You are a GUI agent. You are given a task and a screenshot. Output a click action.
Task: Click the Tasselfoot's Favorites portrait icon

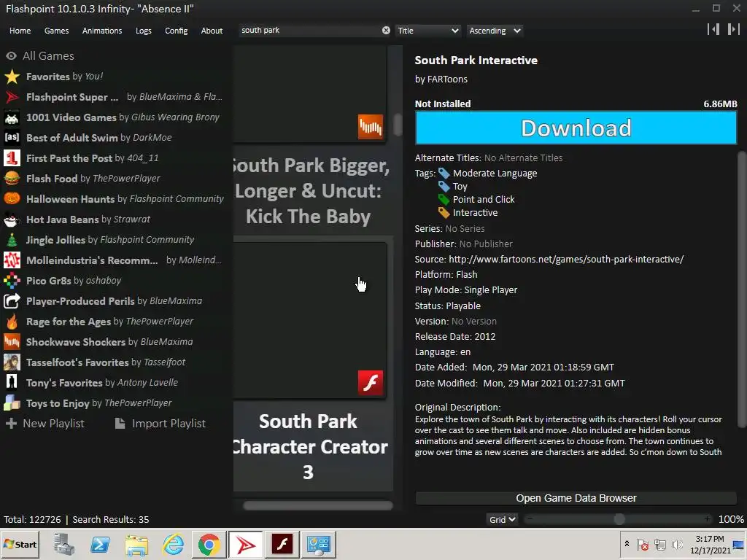click(x=12, y=362)
